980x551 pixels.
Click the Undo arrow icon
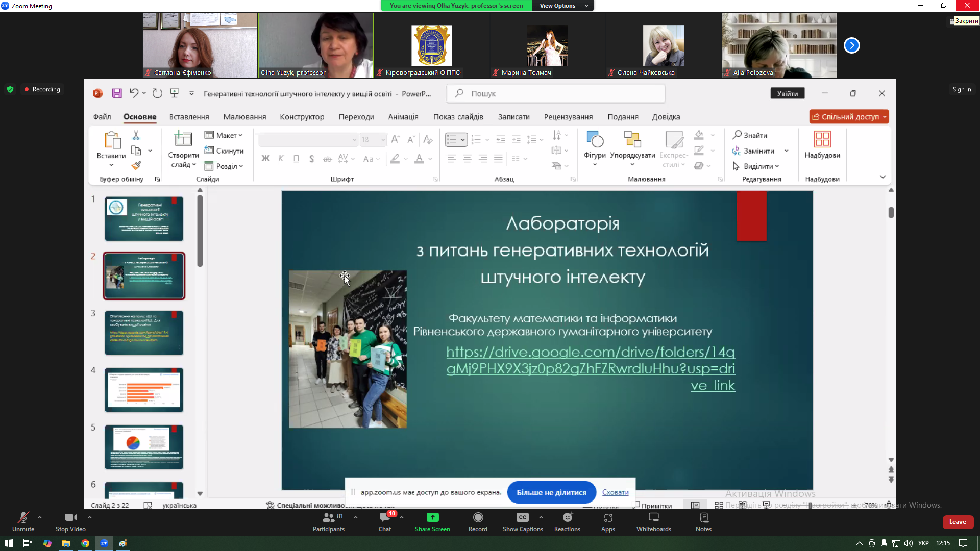pos(134,93)
